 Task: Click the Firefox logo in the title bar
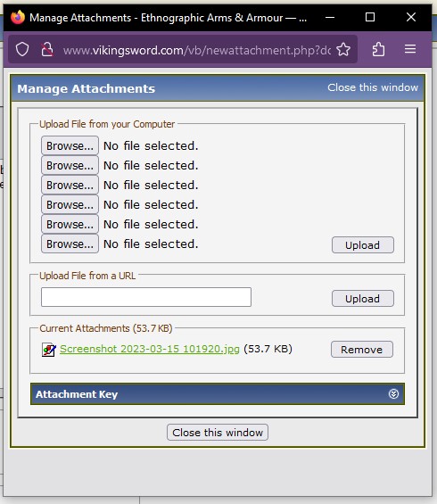(18, 17)
